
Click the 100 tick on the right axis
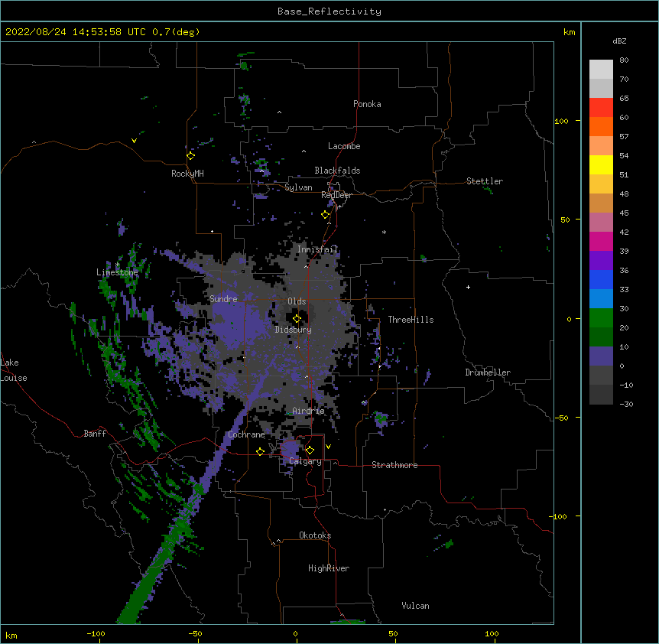tap(561, 121)
